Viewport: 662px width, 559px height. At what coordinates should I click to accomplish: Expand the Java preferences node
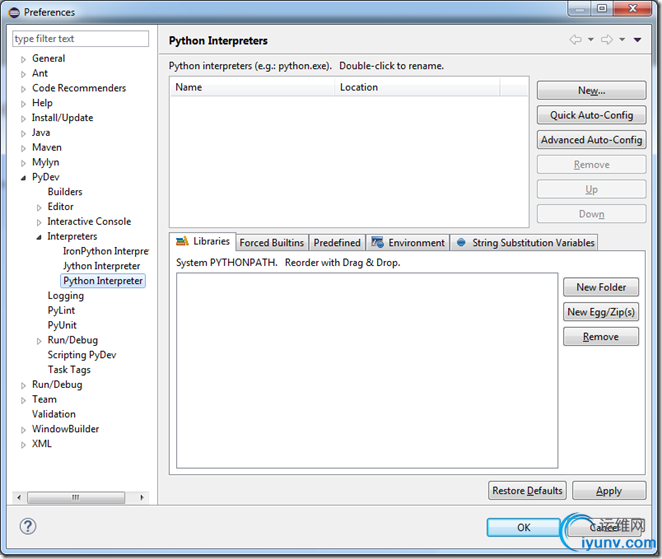[x=23, y=133]
